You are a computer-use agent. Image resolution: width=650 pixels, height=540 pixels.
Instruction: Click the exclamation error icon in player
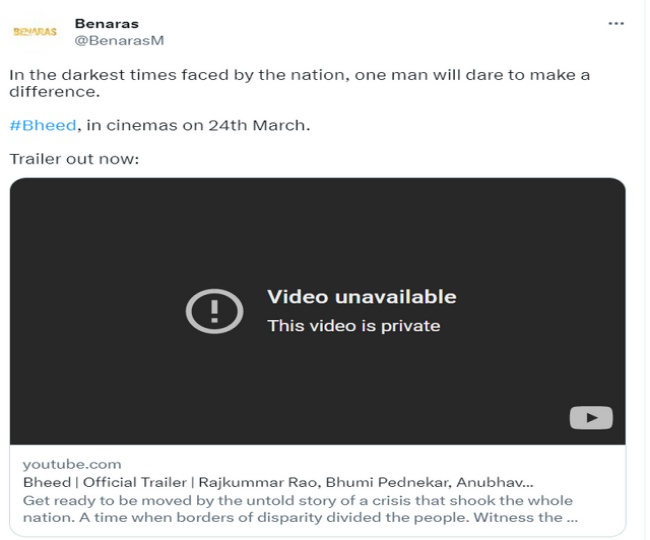(x=214, y=311)
